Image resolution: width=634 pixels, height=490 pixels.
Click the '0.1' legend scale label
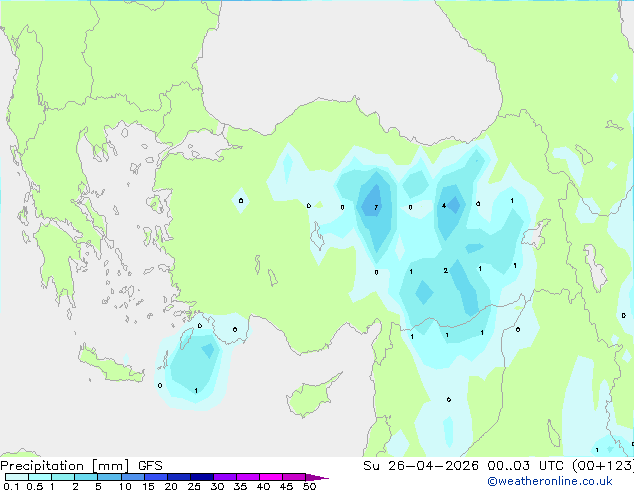(x=10, y=486)
